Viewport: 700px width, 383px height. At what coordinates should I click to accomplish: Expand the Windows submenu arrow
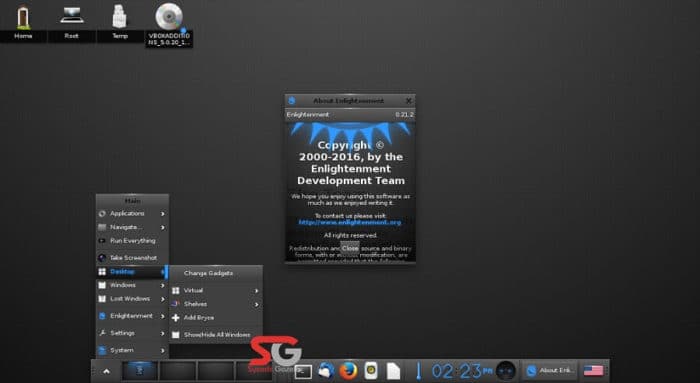[162, 285]
